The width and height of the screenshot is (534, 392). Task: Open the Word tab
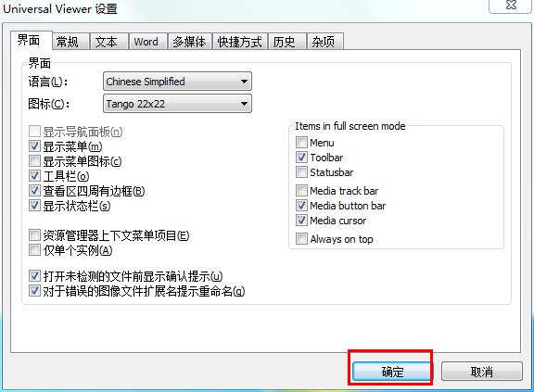147,42
